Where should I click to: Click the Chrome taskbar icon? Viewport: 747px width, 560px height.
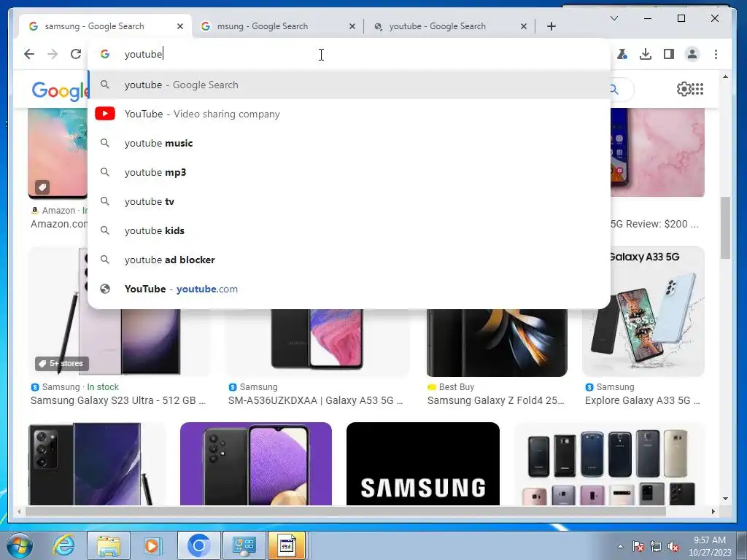coord(198,545)
